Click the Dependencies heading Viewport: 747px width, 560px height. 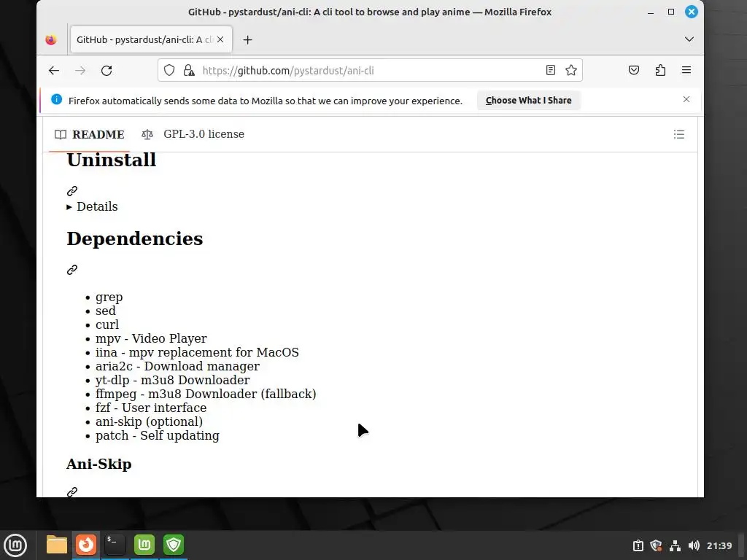135,239
